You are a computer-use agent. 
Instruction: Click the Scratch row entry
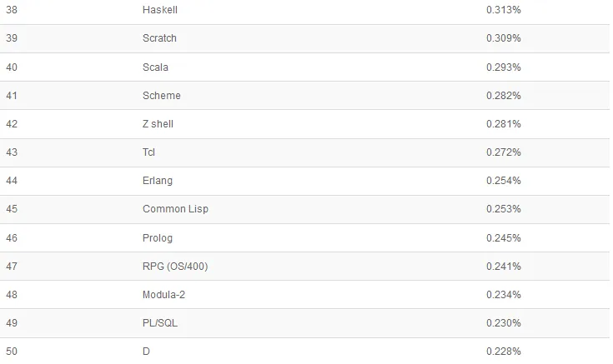click(x=159, y=38)
